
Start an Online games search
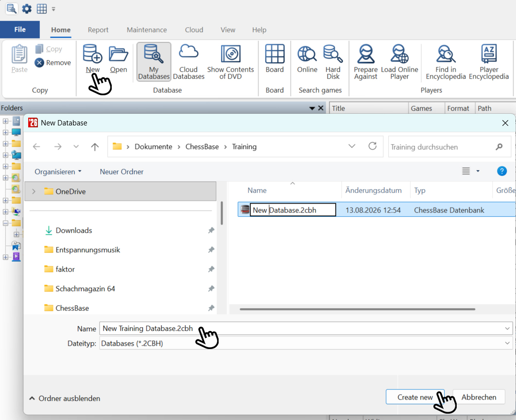(307, 58)
